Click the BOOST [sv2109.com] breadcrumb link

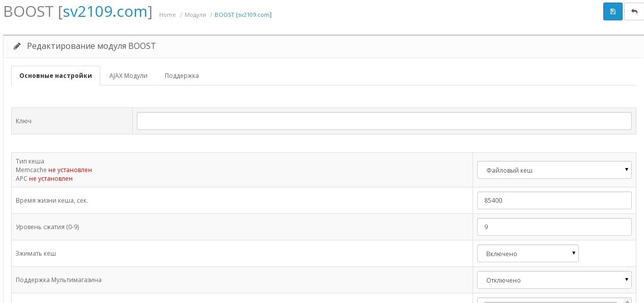point(243,15)
